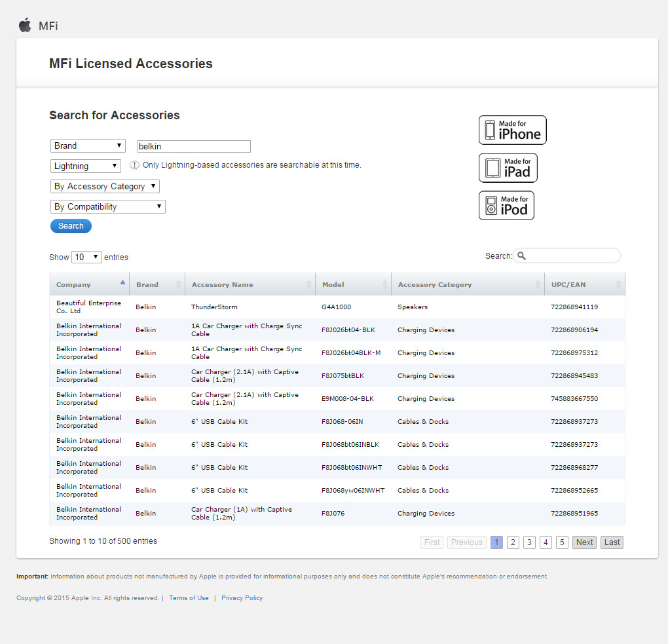
Task: Click UPC 722868945483
Action: (574, 376)
